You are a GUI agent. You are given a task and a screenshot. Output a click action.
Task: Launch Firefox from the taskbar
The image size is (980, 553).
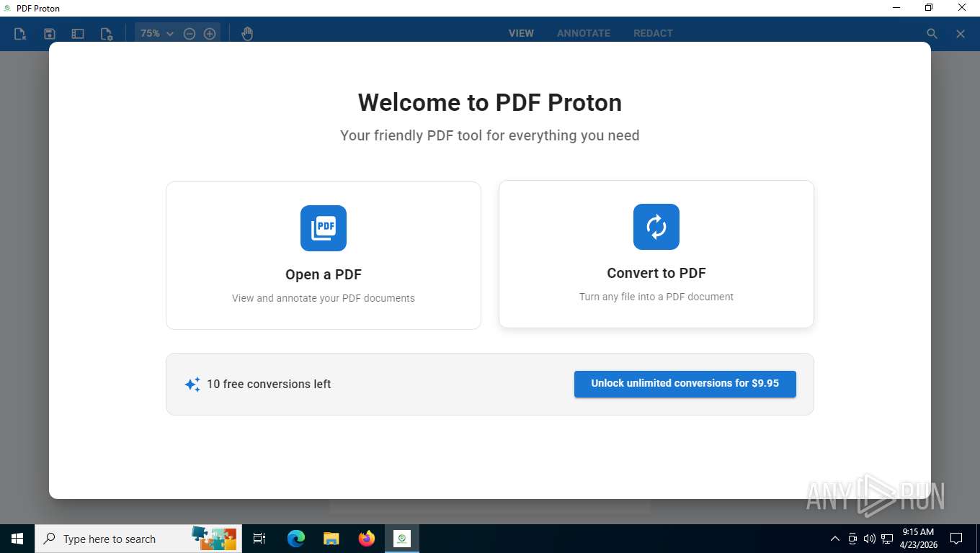pyautogui.click(x=367, y=539)
